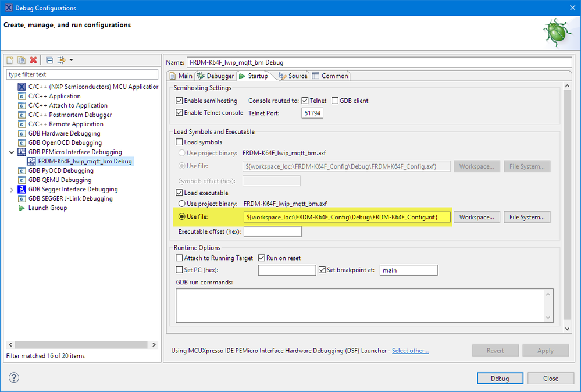Click the GDB QEMU Debugging icon
Viewport: 581px width, 392px height.
pyautogui.click(x=22, y=180)
